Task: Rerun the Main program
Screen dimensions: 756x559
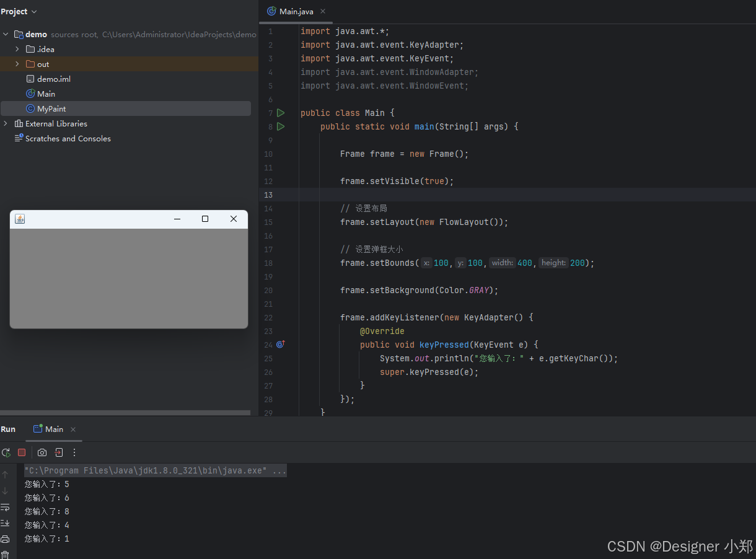Action: click(x=6, y=452)
